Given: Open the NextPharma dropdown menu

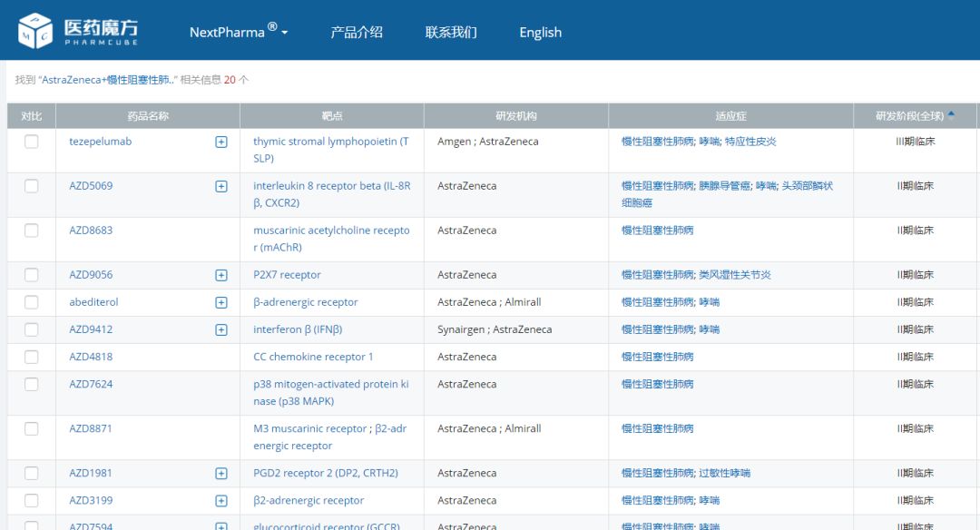Looking at the screenshot, I should coord(239,32).
